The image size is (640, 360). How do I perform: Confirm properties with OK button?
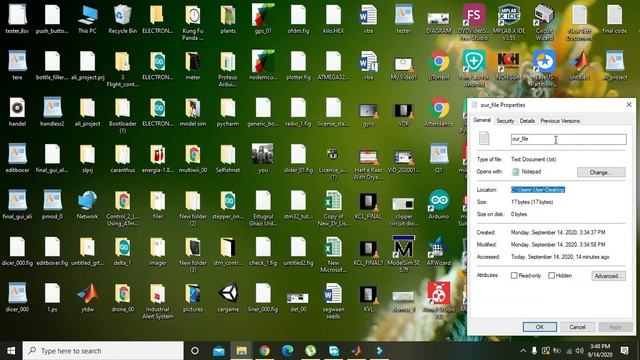(540, 327)
